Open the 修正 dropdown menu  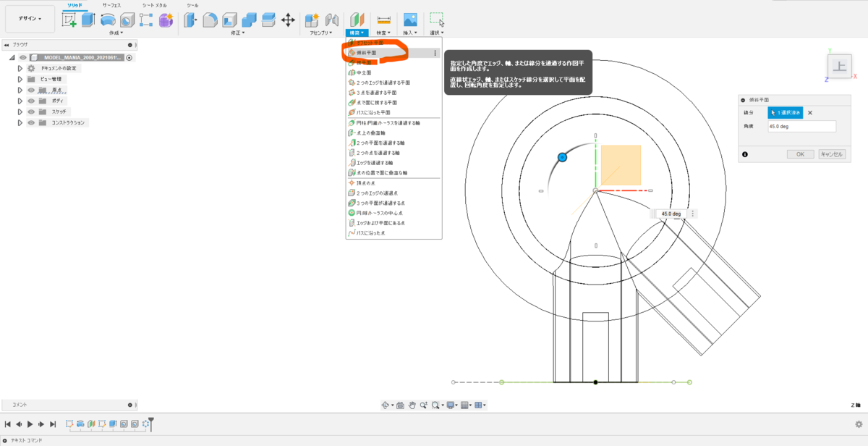pos(238,33)
